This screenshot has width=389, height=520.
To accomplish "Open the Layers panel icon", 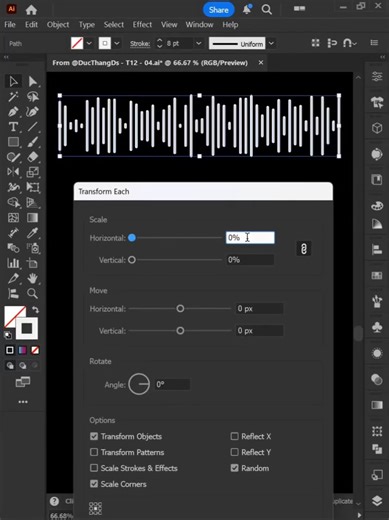I will [377, 500].
